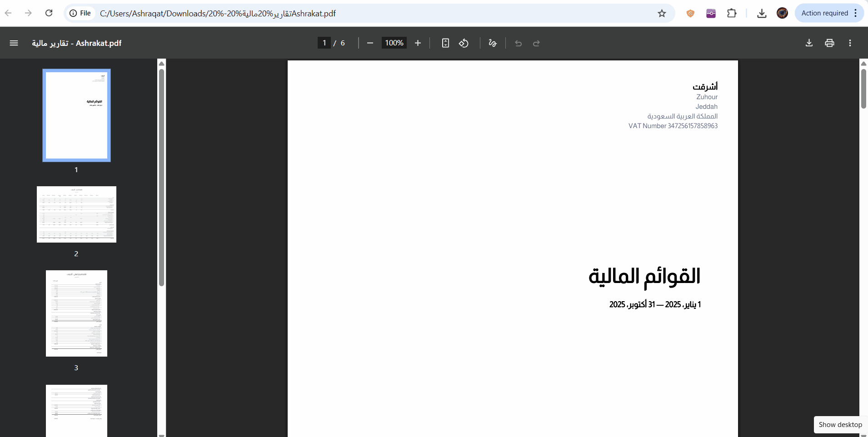Click the zoom in plus button
The height and width of the screenshot is (437, 868).
coord(418,43)
